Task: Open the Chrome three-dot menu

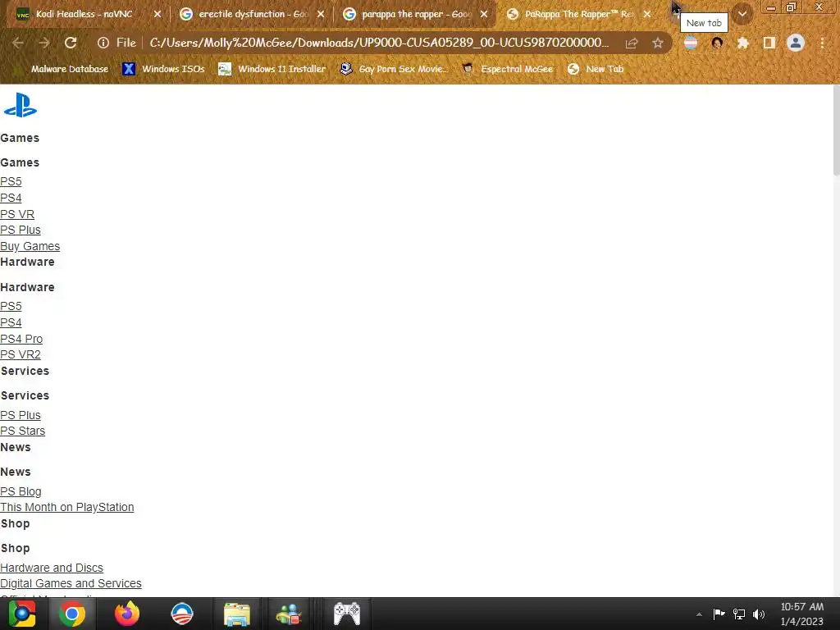Action: point(822,43)
